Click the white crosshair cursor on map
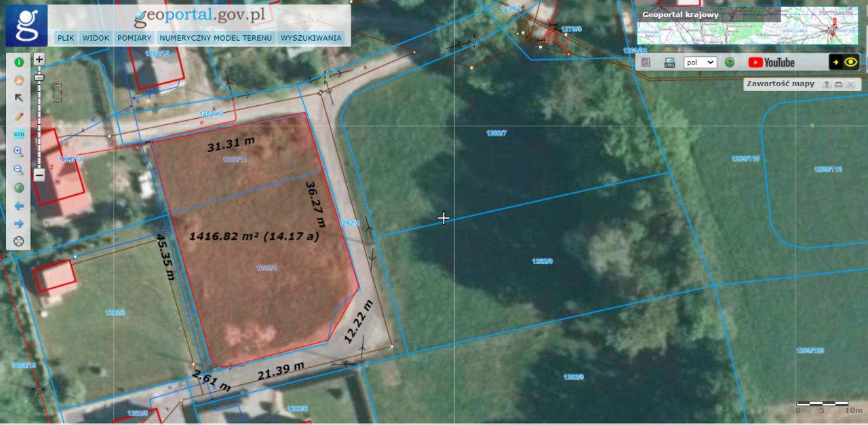Image resolution: width=868 pixels, height=425 pixels. coord(443,218)
